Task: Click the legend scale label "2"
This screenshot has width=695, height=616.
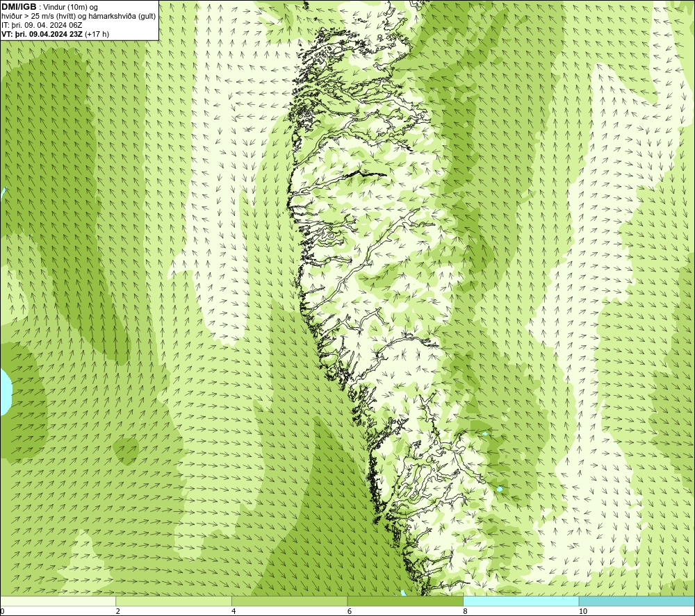Action: point(118,611)
